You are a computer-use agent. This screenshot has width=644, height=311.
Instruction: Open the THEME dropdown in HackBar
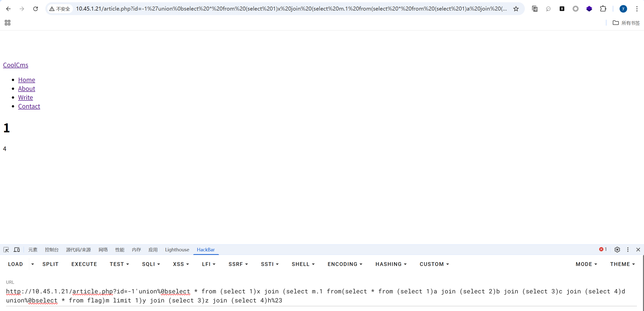[622, 264]
